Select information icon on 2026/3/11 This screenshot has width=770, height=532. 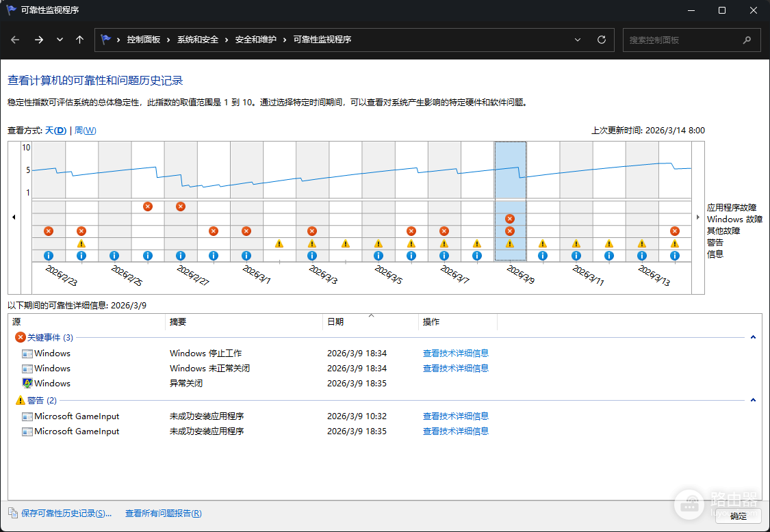pyautogui.click(x=576, y=256)
